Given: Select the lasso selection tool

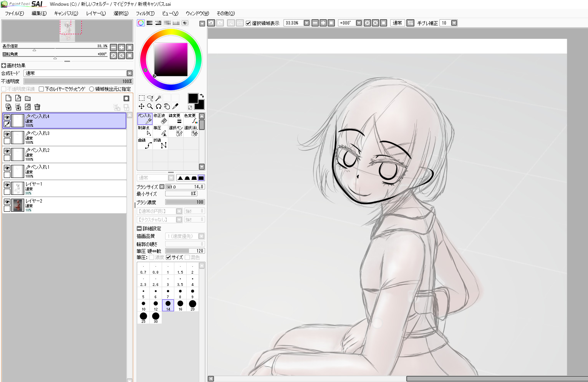Looking at the screenshot, I should point(150,98).
